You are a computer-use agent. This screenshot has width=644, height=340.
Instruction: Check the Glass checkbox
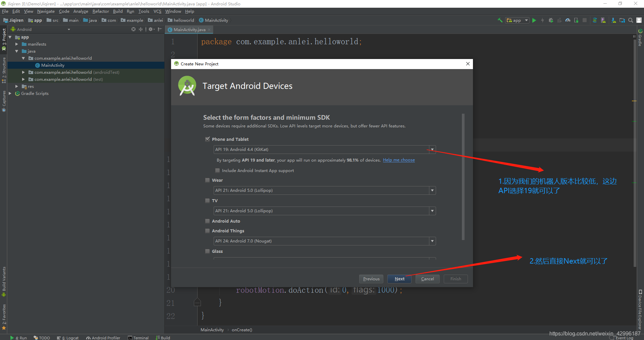[x=208, y=251]
